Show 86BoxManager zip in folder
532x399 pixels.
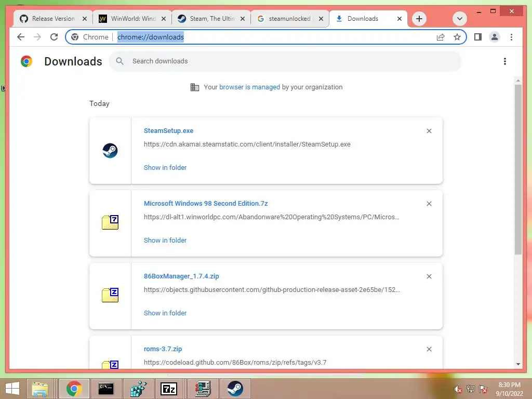pos(165,313)
